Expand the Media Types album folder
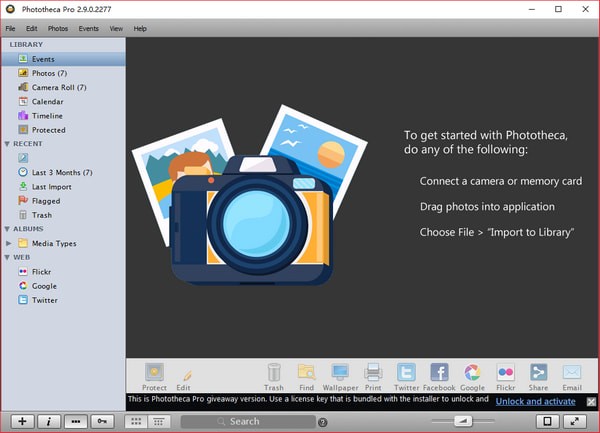The image size is (600, 433). pyautogui.click(x=9, y=243)
